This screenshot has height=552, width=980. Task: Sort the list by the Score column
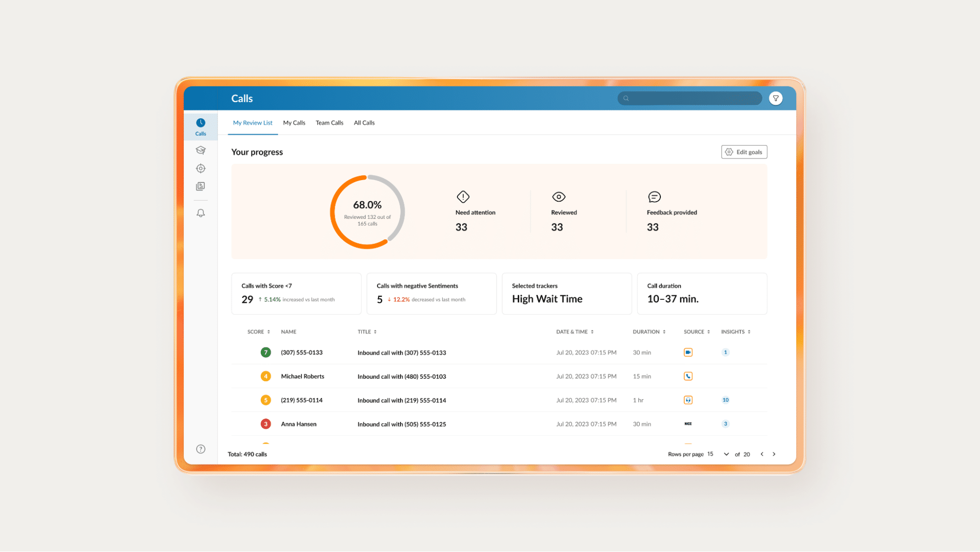pyautogui.click(x=258, y=332)
